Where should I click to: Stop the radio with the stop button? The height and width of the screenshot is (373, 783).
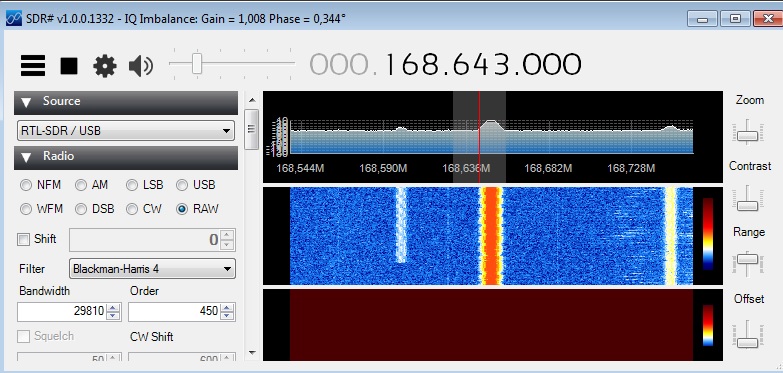point(69,65)
